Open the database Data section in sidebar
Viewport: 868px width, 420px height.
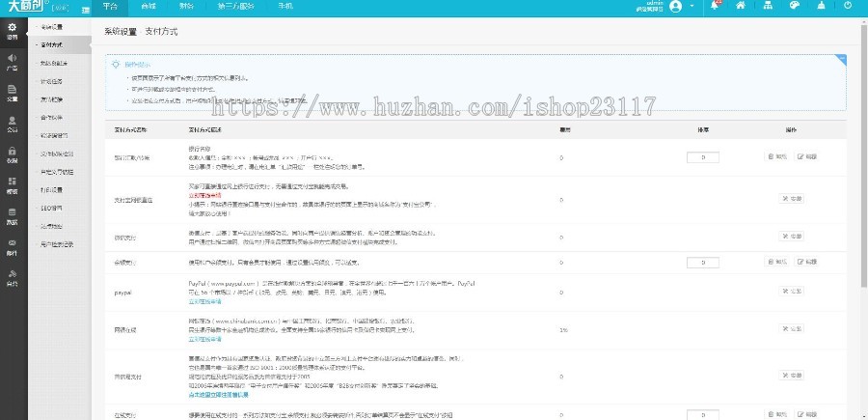coord(13,216)
